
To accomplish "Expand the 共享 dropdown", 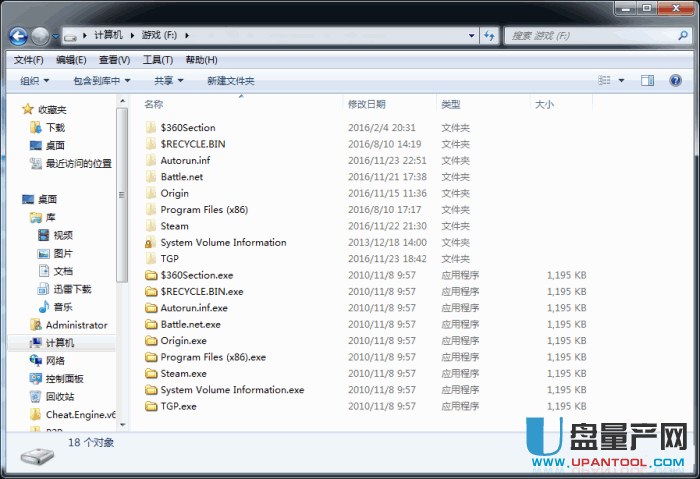I will pyautogui.click(x=168, y=81).
